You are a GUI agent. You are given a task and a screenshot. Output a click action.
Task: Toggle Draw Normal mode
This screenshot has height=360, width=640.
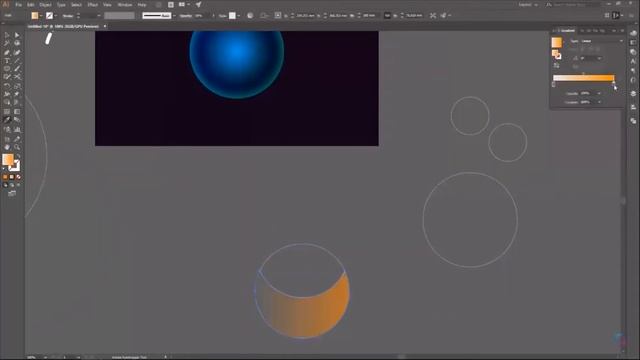(5, 185)
